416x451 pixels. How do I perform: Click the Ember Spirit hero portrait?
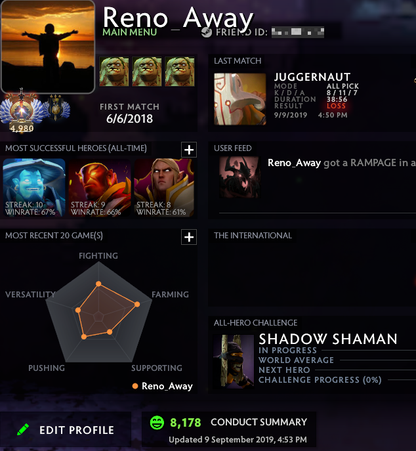pyautogui.click(x=100, y=188)
